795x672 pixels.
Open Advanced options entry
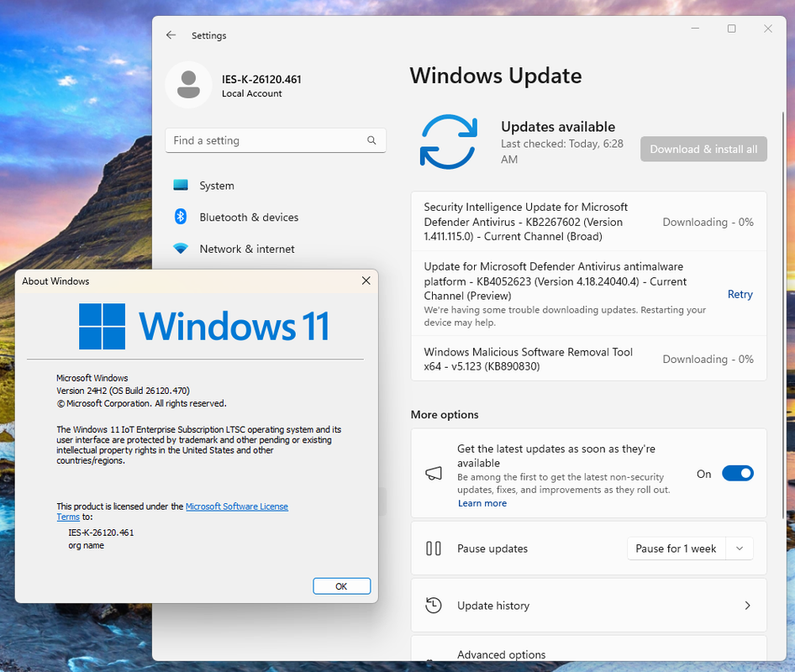click(x=588, y=648)
